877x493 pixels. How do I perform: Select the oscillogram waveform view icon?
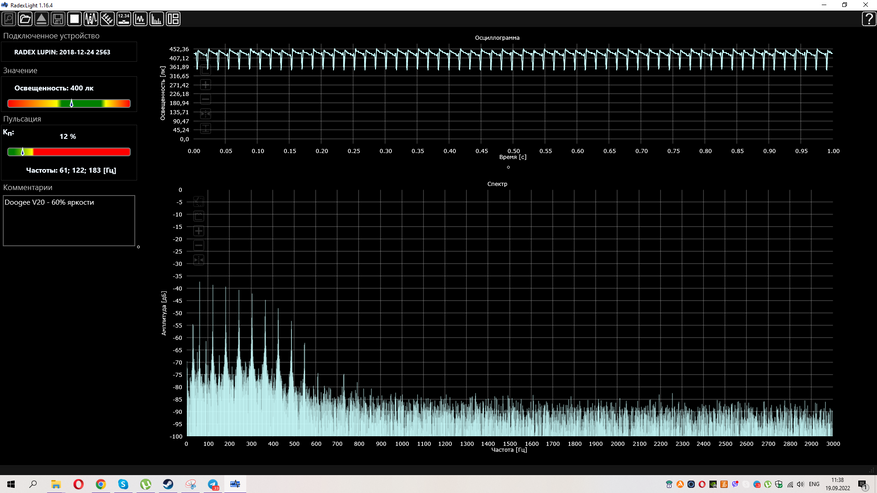[x=140, y=19]
